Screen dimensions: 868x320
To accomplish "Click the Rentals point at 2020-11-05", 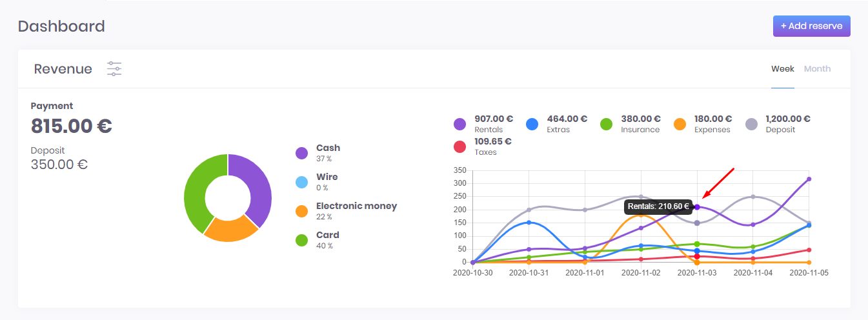I will tap(809, 179).
